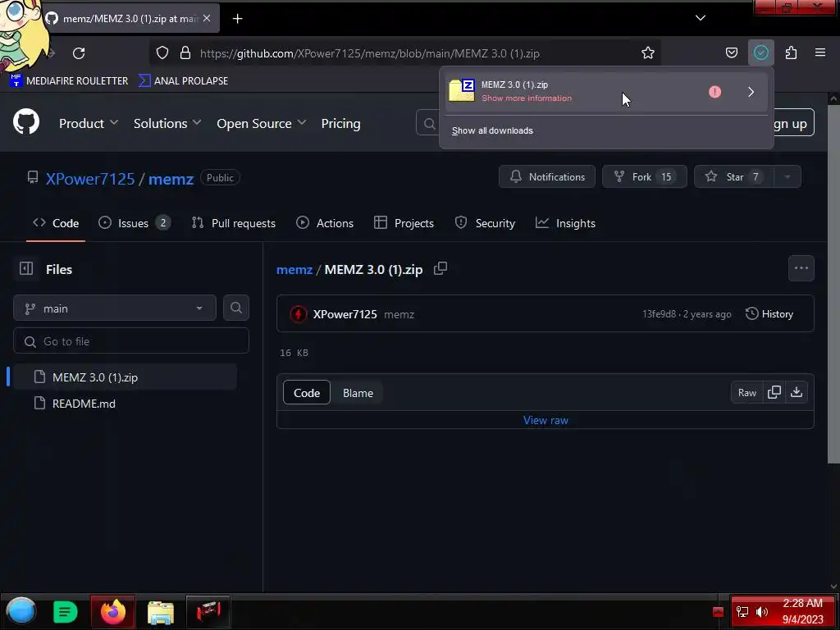Screen dimensions: 840x630
Task: Open the tracking protection shield icon
Action: (162, 53)
